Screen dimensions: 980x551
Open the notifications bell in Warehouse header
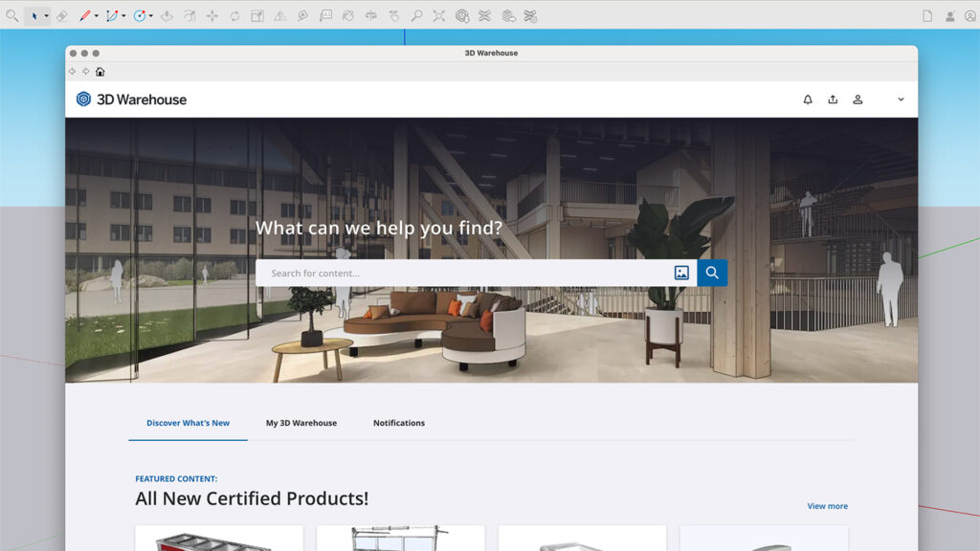[x=808, y=99]
